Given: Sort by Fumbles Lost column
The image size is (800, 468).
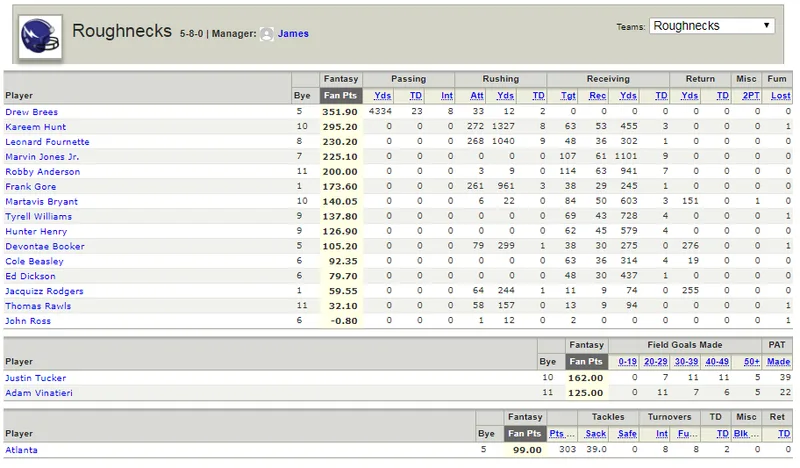Looking at the screenshot, I should tap(781, 95).
